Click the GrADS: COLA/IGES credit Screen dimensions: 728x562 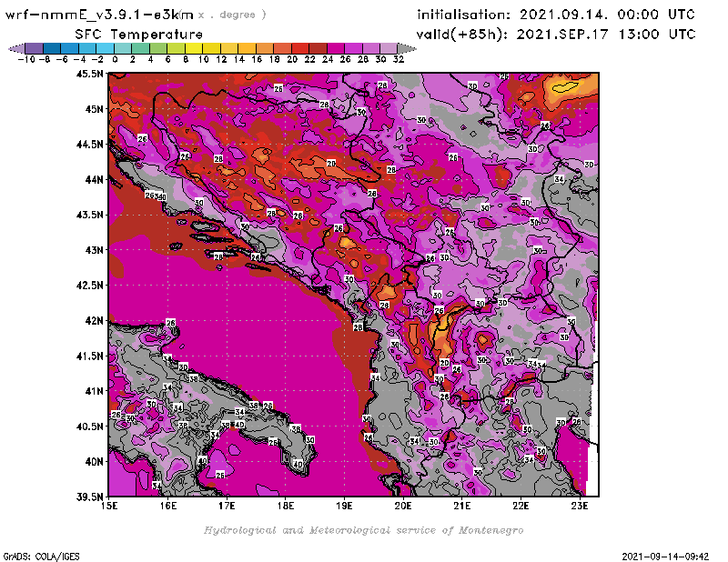[41, 557]
